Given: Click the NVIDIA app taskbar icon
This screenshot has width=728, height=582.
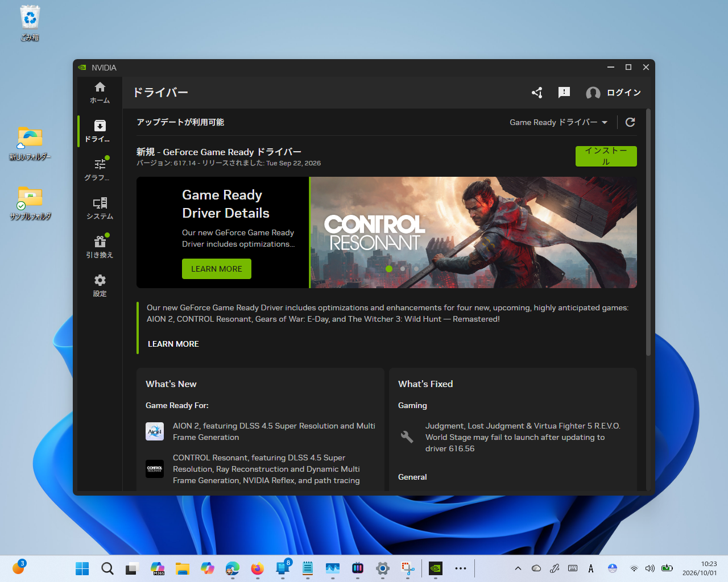Looking at the screenshot, I should (436, 568).
